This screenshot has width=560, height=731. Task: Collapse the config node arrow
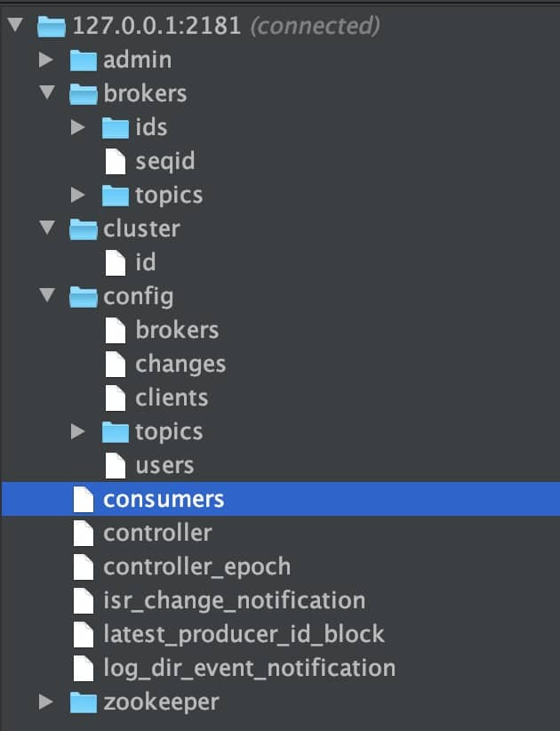click(x=47, y=295)
